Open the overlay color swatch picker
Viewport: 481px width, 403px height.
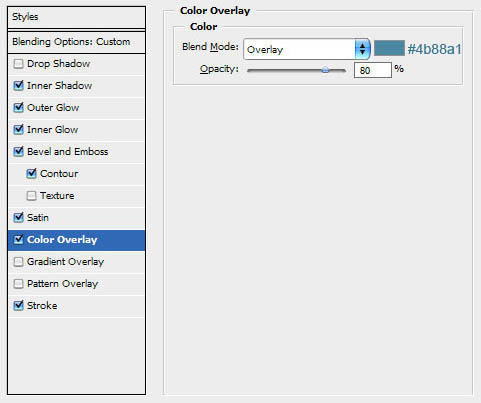tap(389, 48)
